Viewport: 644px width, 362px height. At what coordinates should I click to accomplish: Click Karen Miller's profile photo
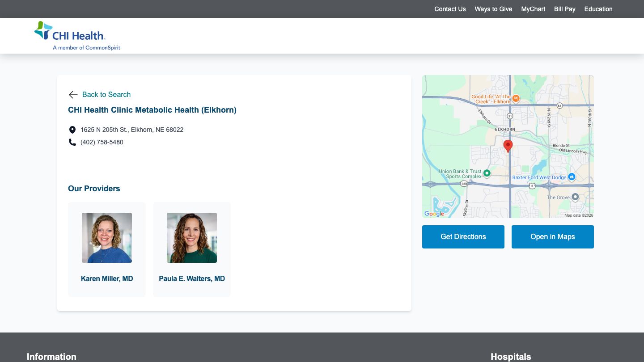click(x=107, y=238)
